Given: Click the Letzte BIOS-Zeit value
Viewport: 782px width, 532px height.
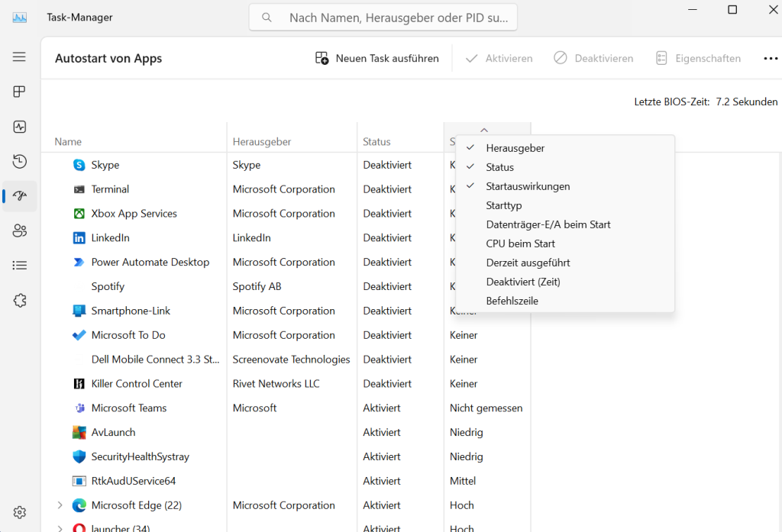Looking at the screenshot, I should (x=747, y=102).
